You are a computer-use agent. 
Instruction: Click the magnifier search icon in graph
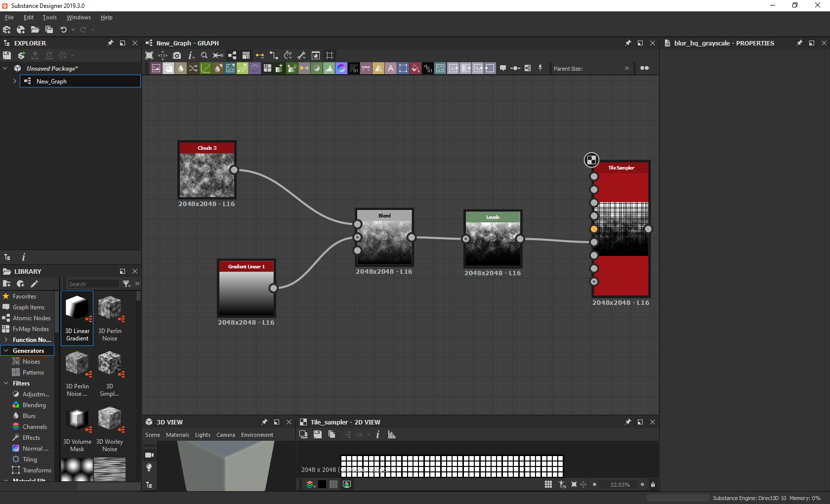204,55
